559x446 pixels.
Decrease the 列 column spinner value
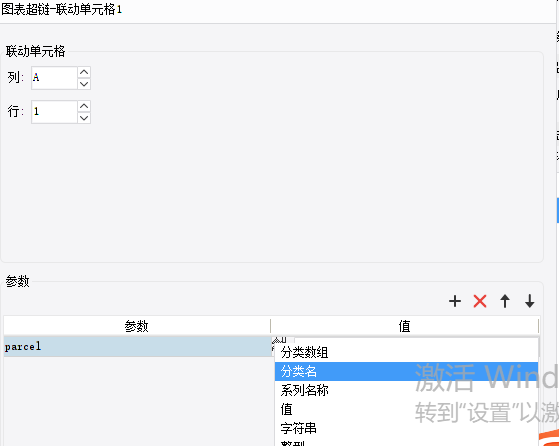[x=84, y=84]
